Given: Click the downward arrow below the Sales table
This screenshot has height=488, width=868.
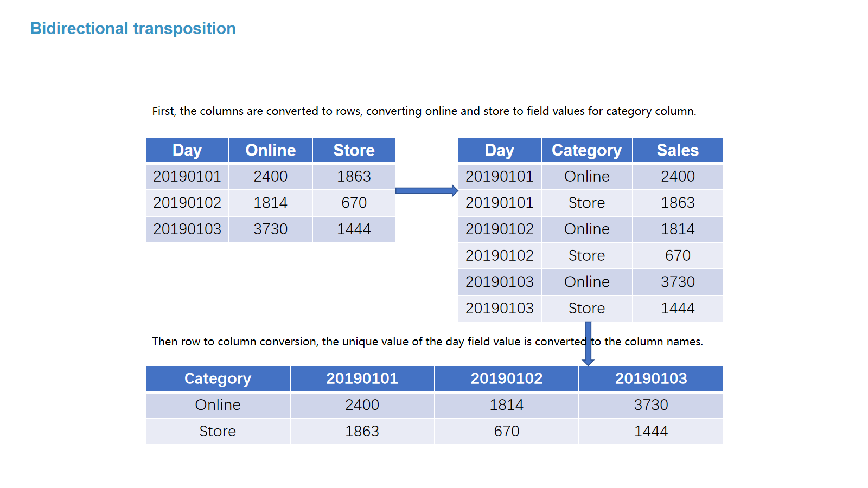Looking at the screenshot, I should [x=588, y=343].
